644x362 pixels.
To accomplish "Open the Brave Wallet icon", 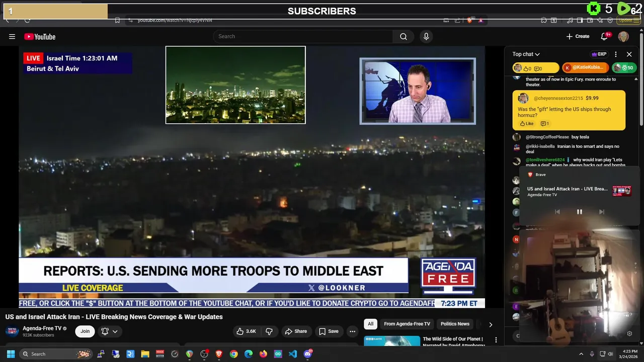I will (591, 20).
